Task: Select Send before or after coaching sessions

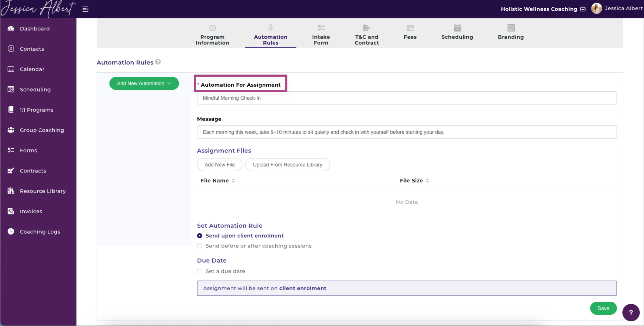Action: (x=200, y=246)
